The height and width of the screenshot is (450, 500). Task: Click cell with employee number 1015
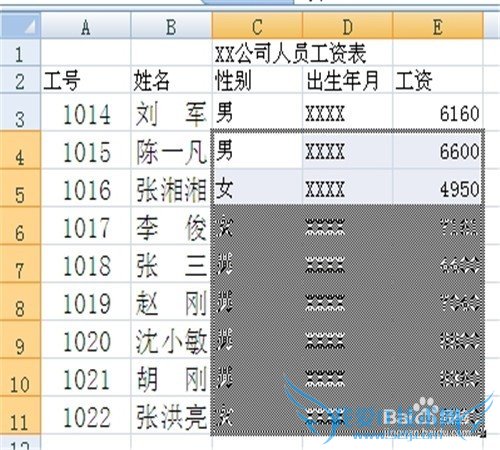(x=86, y=150)
